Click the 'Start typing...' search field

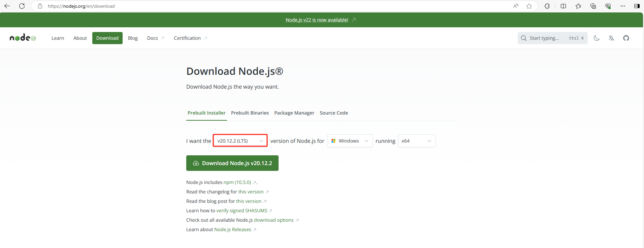point(553,38)
